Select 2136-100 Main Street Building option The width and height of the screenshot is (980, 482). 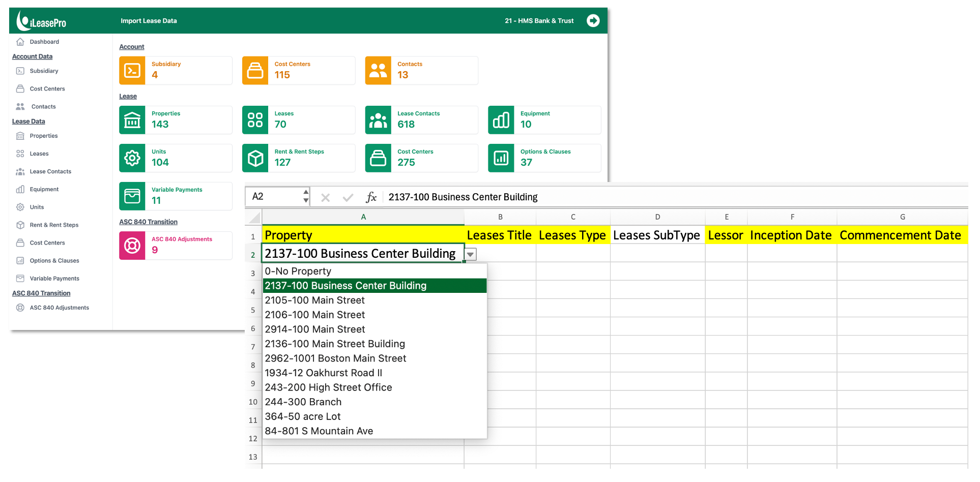374,344
